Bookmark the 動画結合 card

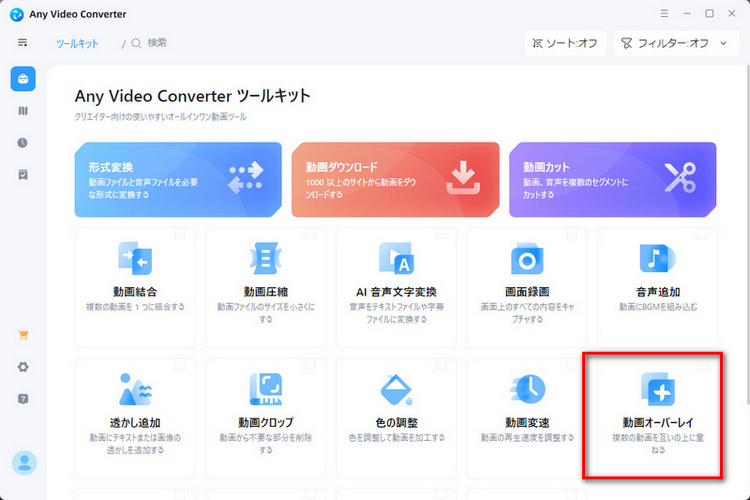179,234
